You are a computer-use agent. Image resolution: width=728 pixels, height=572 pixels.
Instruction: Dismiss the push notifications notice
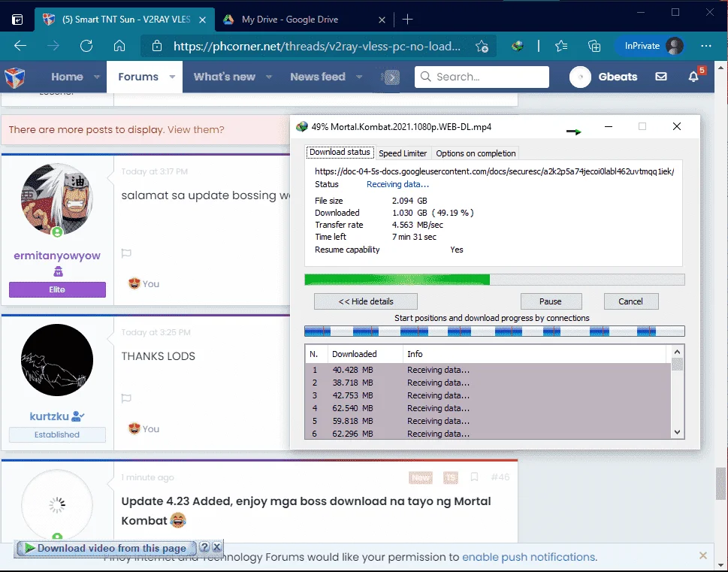coord(703,555)
